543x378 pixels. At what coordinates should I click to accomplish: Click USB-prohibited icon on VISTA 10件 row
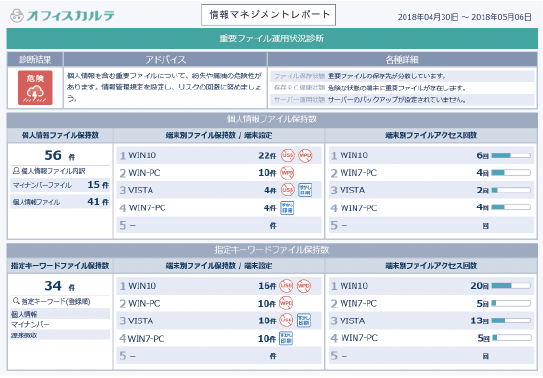pyautogui.click(x=286, y=320)
